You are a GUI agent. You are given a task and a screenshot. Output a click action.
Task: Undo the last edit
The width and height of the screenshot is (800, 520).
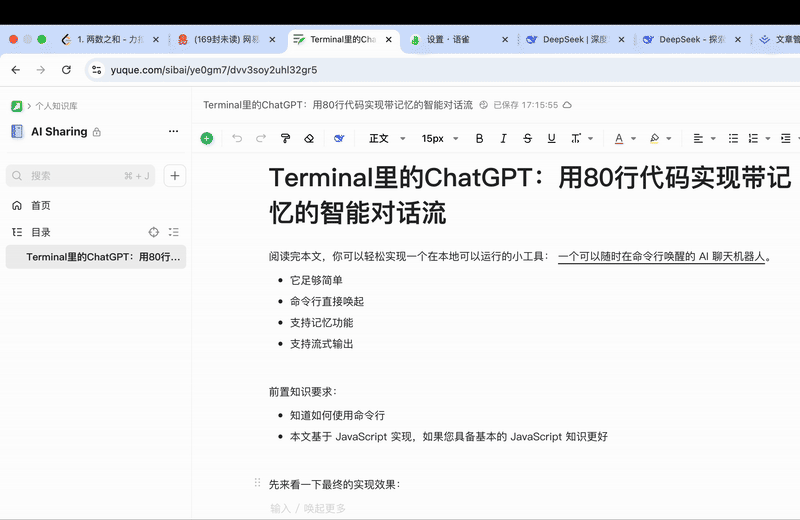[237, 138]
